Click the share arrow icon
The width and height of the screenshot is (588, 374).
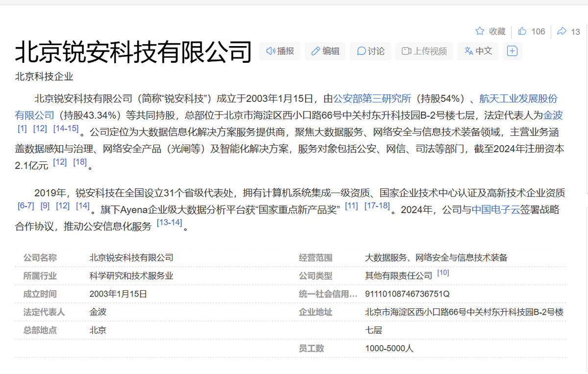click(x=562, y=31)
